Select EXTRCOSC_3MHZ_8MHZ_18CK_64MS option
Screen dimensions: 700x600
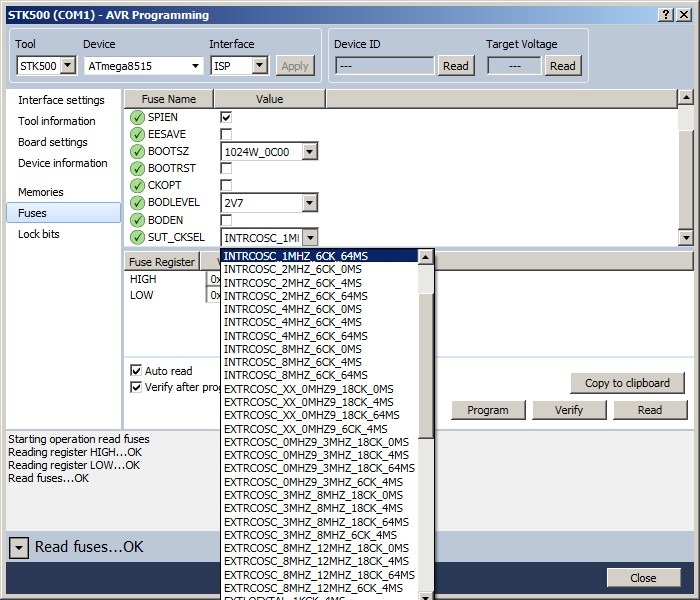coord(320,522)
